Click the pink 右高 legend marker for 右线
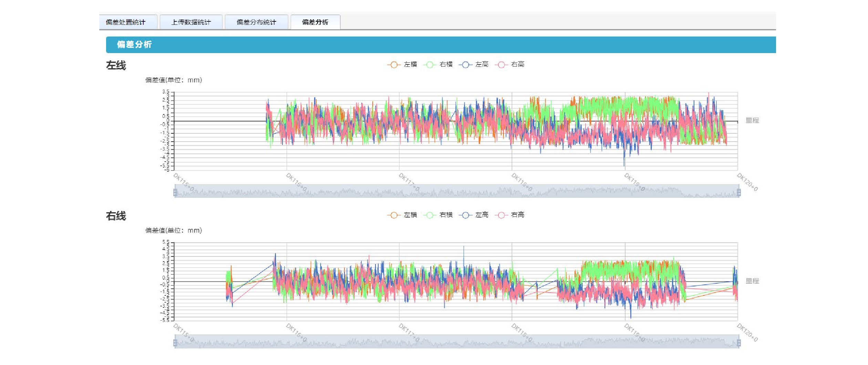 502,215
